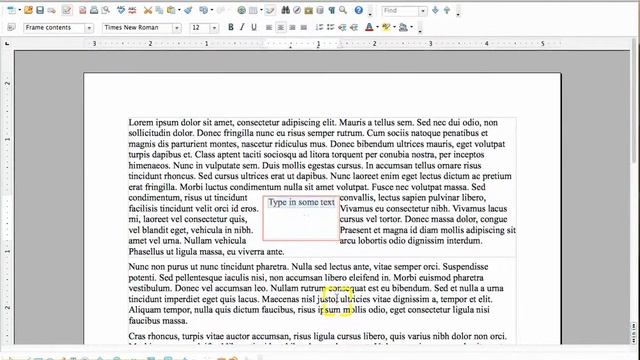
Task: Toggle the Nonprinting Characters pilcrow icon
Action: [x=331, y=10]
